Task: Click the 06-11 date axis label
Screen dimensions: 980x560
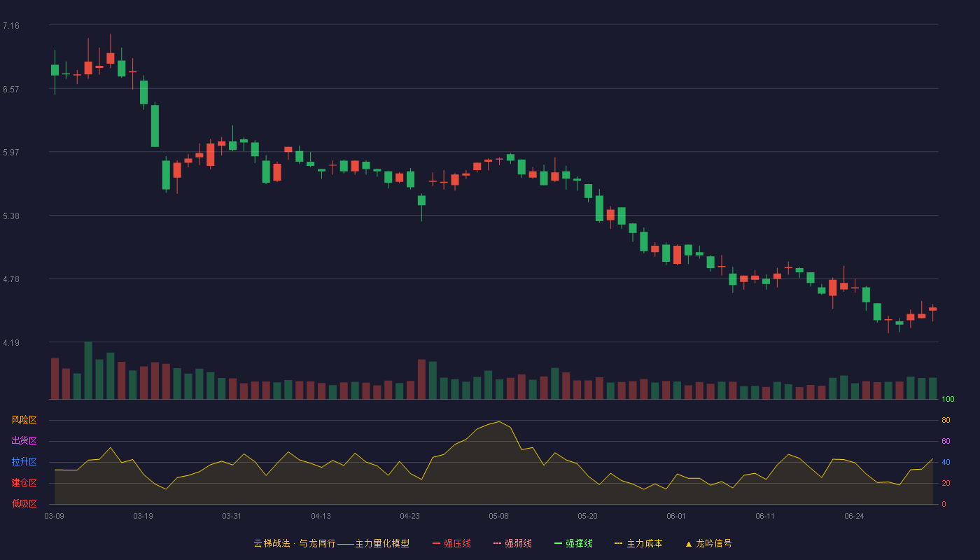Action: (765, 516)
